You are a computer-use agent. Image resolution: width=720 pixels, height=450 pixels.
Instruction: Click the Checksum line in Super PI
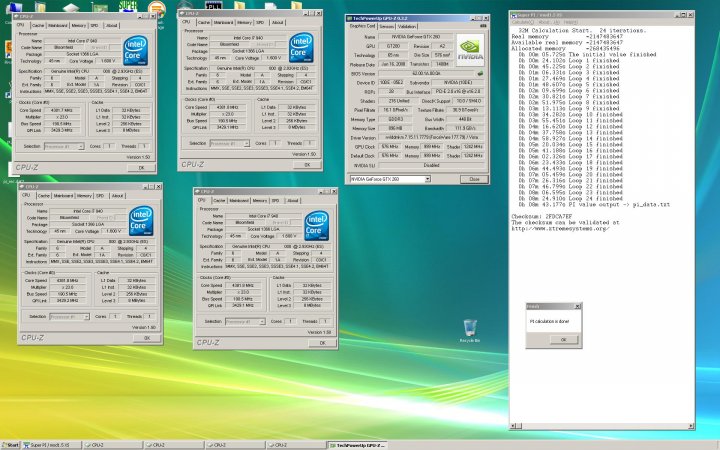(x=542, y=216)
